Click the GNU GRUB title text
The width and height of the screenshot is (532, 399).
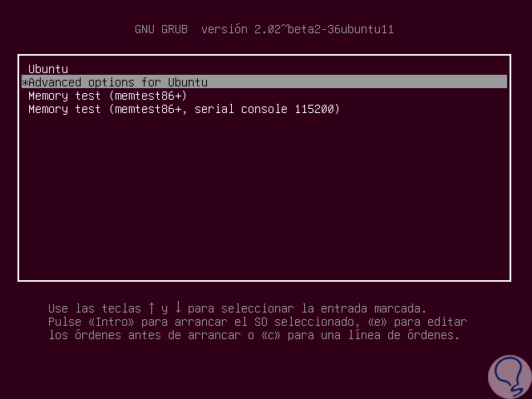coord(161,29)
